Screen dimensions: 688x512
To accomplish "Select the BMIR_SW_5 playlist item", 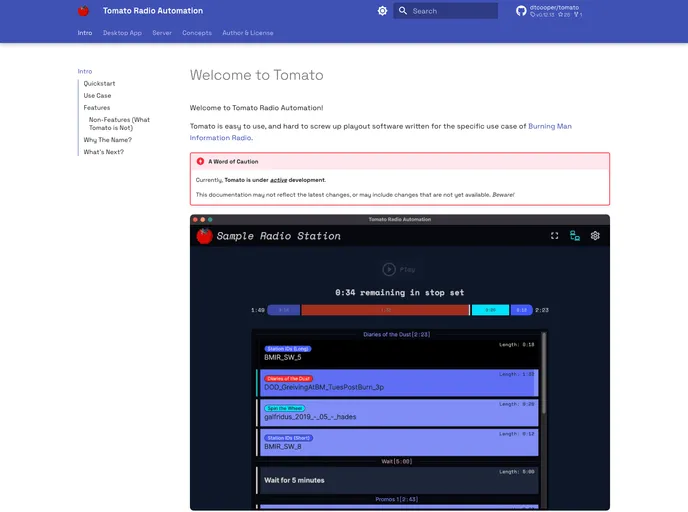I will tap(398, 353).
